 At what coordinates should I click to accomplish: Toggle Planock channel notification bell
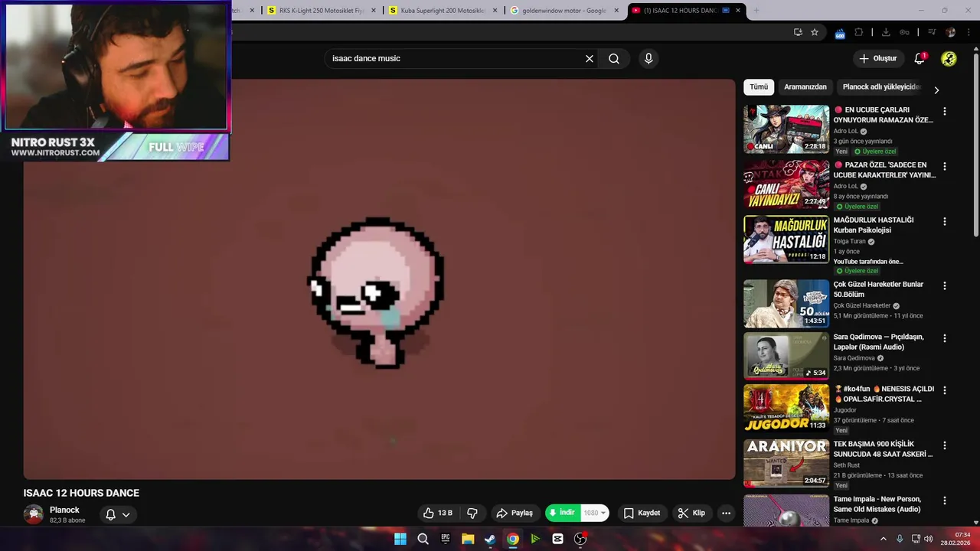(110, 514)
